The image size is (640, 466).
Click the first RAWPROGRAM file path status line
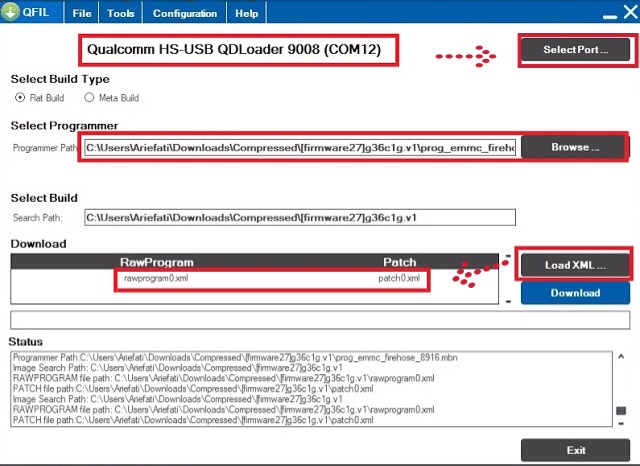point(224,378)
